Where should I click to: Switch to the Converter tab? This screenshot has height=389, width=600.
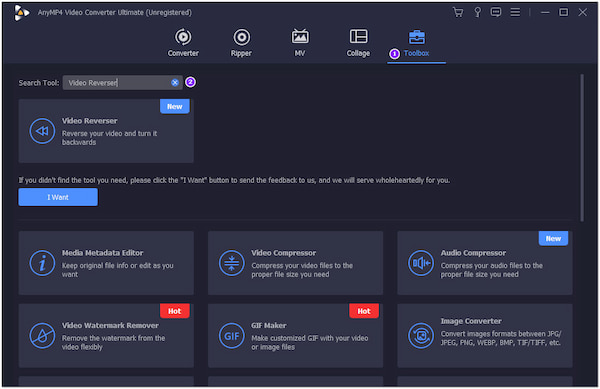tap(183, 43)
